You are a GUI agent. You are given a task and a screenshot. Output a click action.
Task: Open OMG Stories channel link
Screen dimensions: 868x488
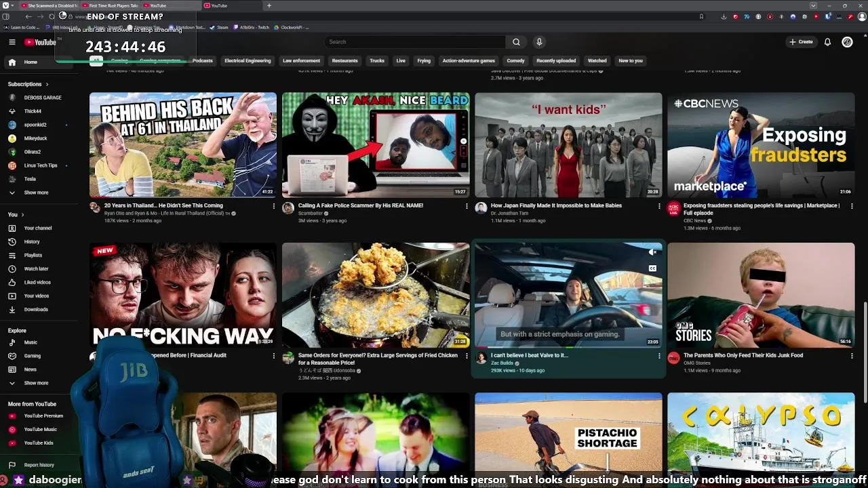coord(697,363)
